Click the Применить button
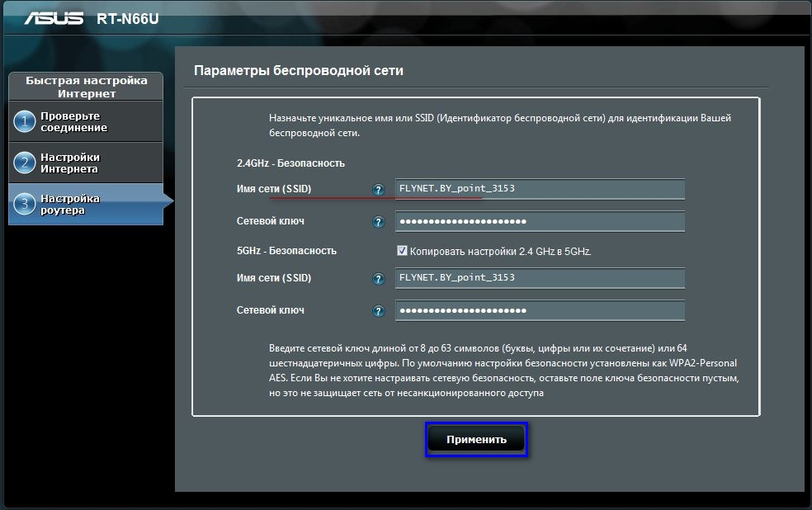 [476, 440]
